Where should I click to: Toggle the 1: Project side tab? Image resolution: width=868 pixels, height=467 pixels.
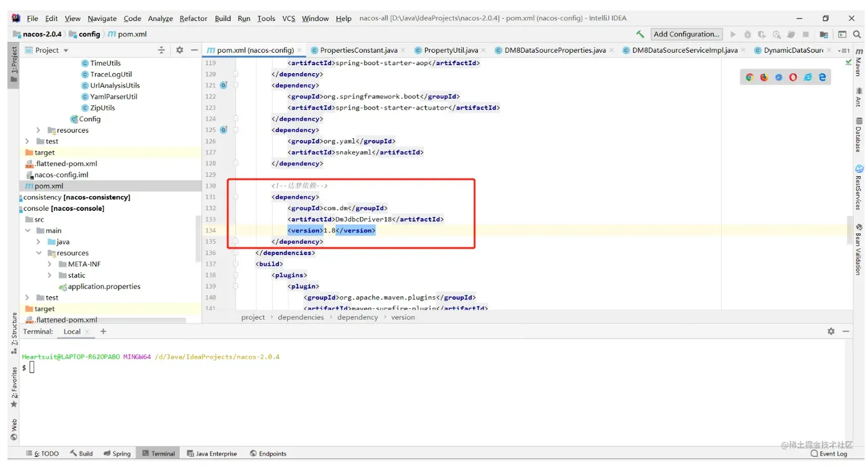tap(14, 65)
